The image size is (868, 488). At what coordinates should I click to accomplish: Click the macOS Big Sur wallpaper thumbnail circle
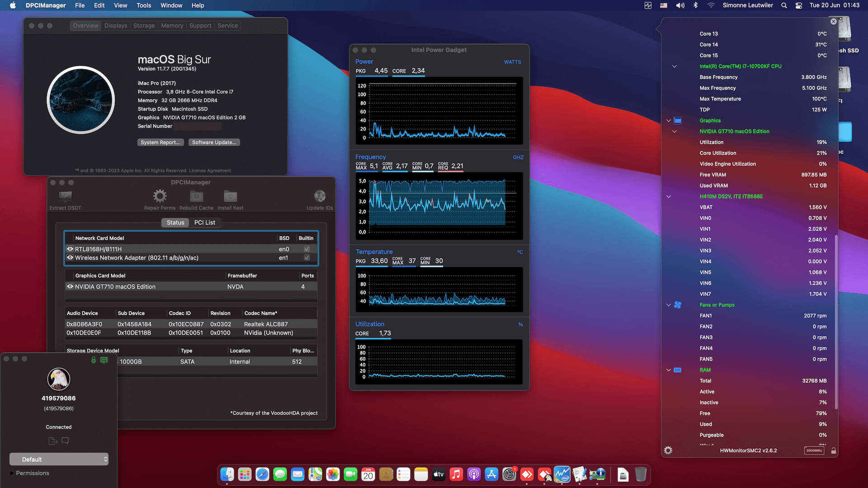click(x=81, y=100)
